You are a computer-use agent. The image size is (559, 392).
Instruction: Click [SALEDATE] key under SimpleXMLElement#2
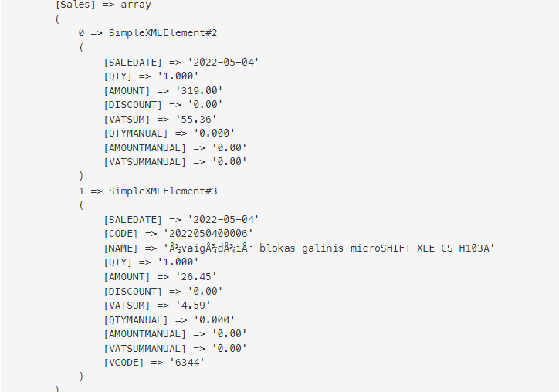click(x=133, y=62)
